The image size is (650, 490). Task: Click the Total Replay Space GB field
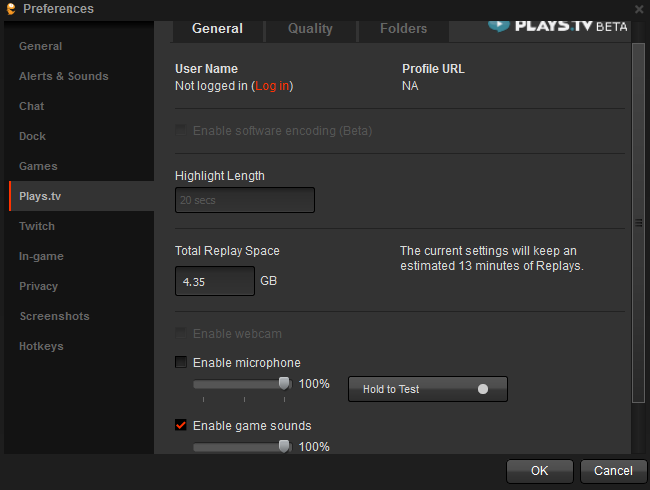pos(215,281)
